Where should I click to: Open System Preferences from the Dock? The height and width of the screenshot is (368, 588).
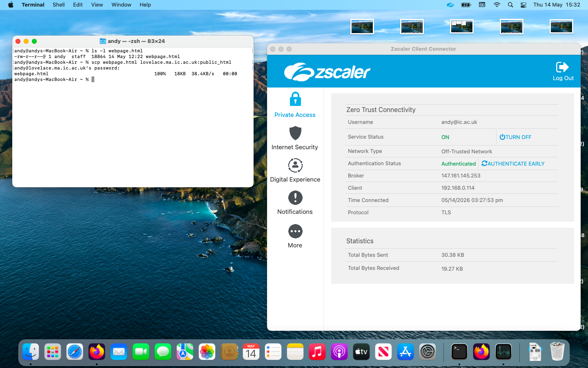click(x=428, y=352)
